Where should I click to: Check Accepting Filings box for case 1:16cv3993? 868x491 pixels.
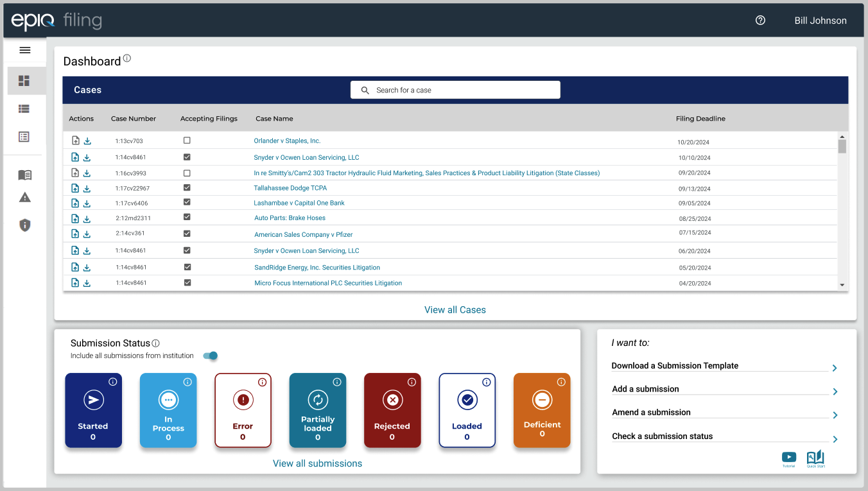[187, 173]
